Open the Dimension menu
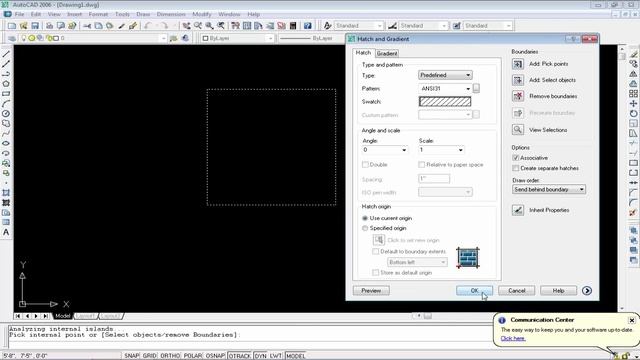The image size is (640, 360). click(x=171, y=14)
